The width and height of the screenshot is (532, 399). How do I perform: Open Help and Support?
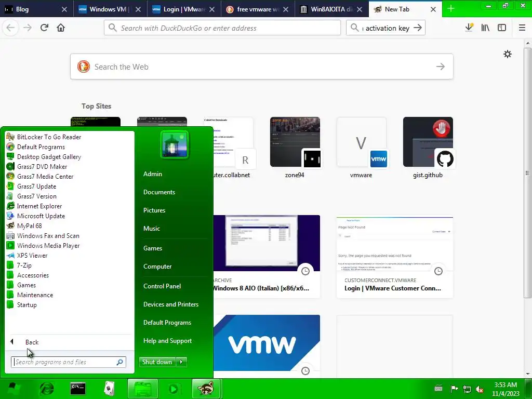(167, 341)
